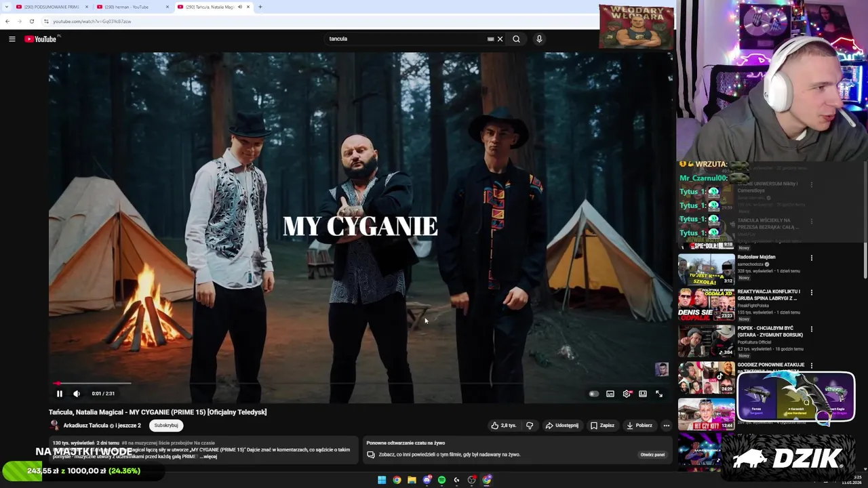The height and width of the screenshot is (488, 868).
Task: Pause the playing video
Action: tap(59, 394)
